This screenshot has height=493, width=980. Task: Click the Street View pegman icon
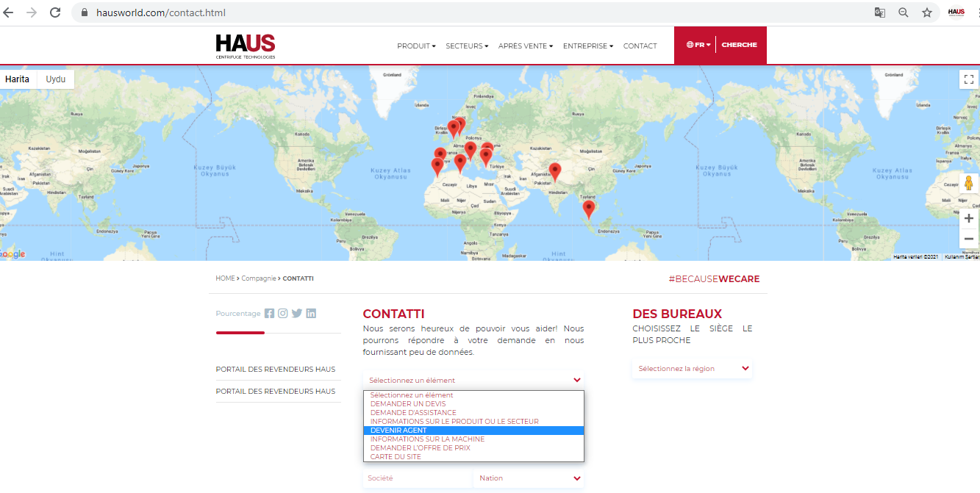point(968,184)
